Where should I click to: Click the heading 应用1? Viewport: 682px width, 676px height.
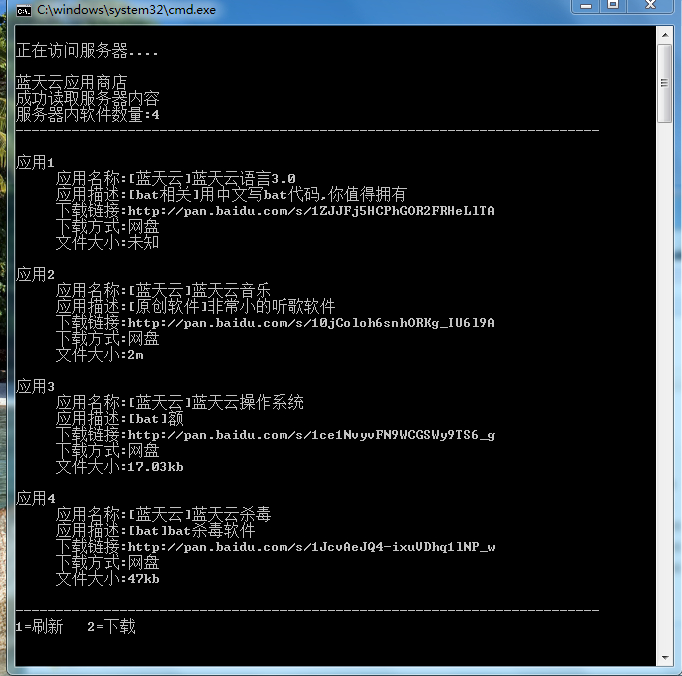pyautogui.click(x=35, y=162)
